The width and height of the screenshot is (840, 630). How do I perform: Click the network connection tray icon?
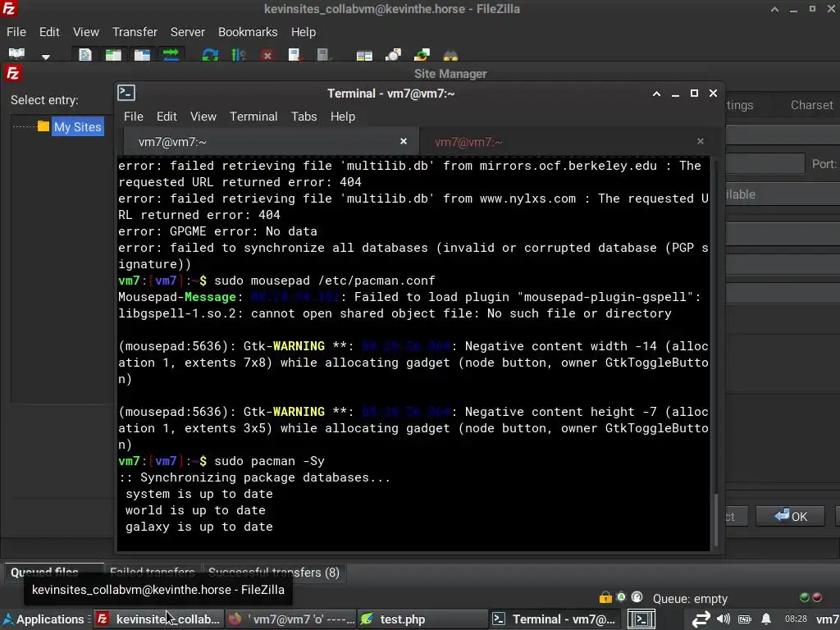coord(701,619)
